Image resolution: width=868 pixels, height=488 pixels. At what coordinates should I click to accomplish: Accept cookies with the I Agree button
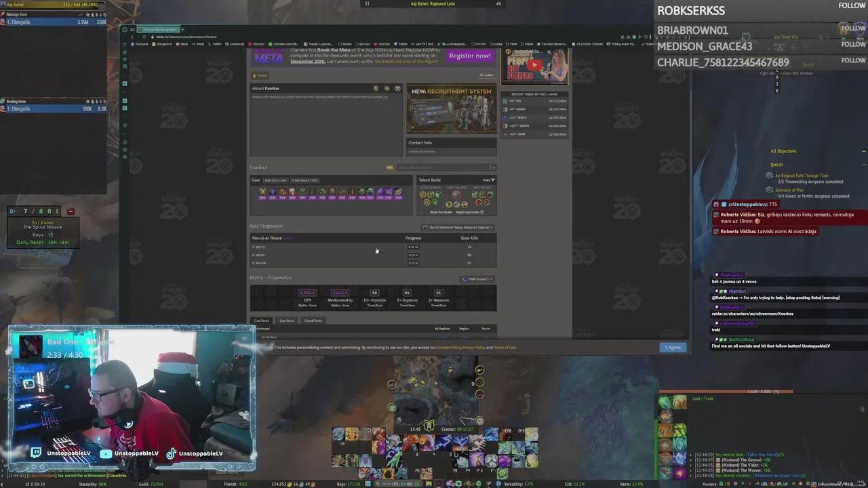coord(673,347)
